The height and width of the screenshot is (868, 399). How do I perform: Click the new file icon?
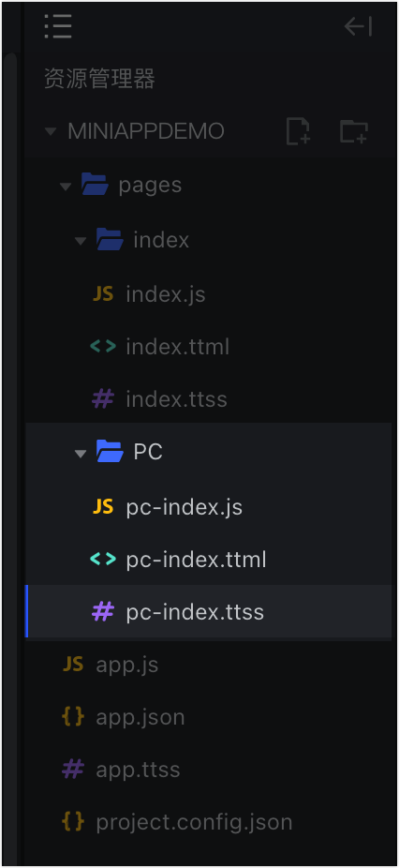coord(298,131)
